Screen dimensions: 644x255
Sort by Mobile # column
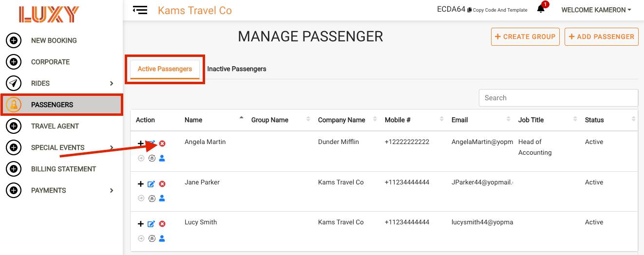[x=441, y=120]
